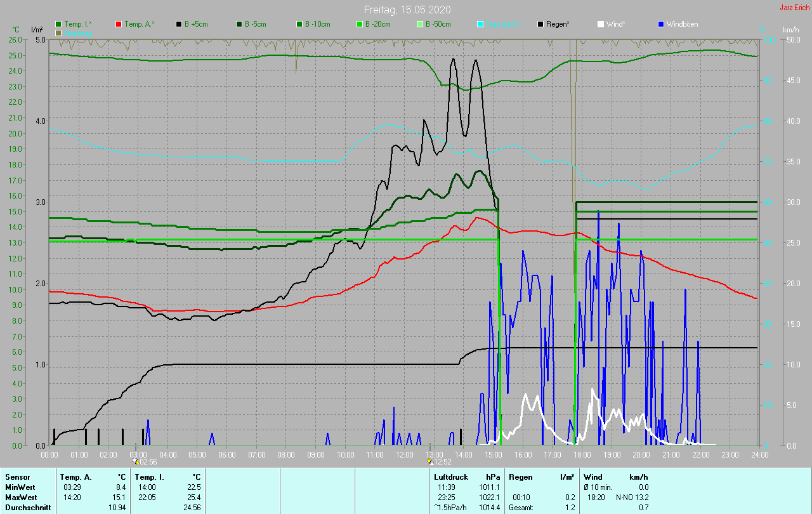Image resolution: width=812 pixels, height=514 pixels.
Task: Click the MinWert row header
Action: coord(20,487)
